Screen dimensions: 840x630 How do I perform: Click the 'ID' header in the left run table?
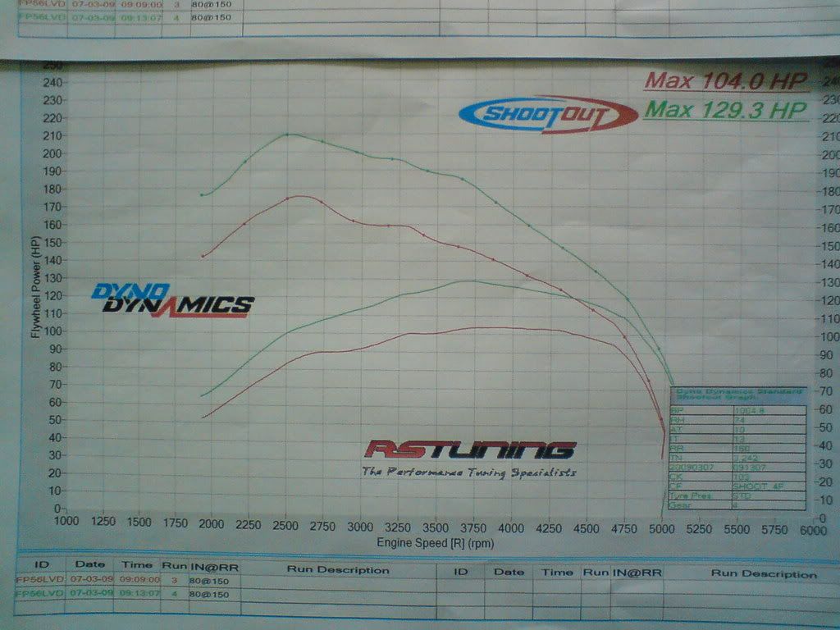pos(42,564)
